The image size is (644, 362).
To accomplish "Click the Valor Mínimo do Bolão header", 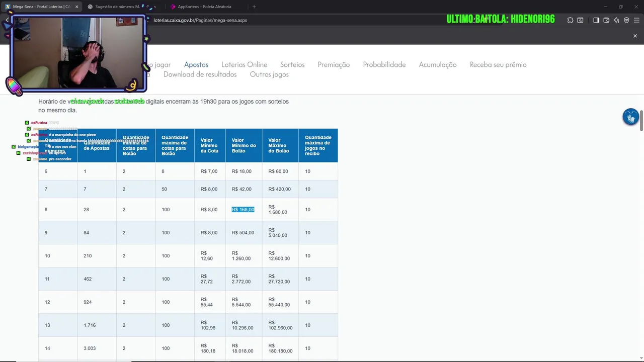I will click(244, 145).
